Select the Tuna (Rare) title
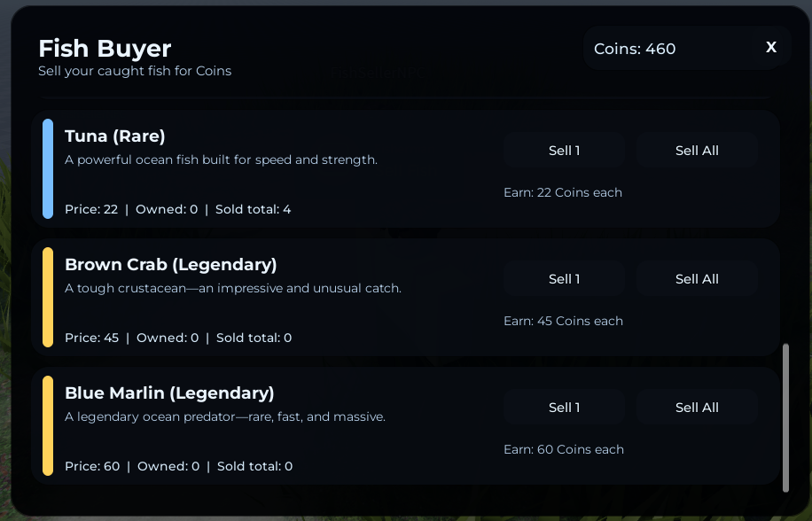812x521 pixels. [x=115, y=136]
